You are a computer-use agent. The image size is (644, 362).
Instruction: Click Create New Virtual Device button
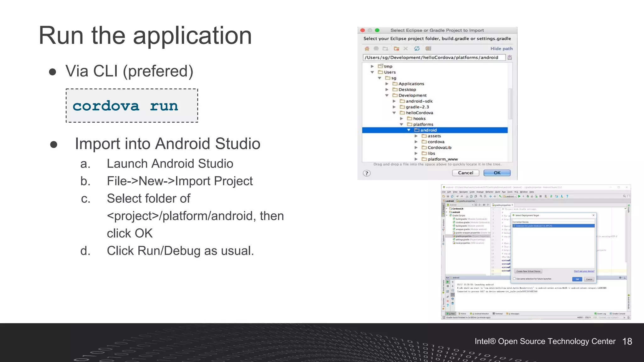[x=528, y=271]
